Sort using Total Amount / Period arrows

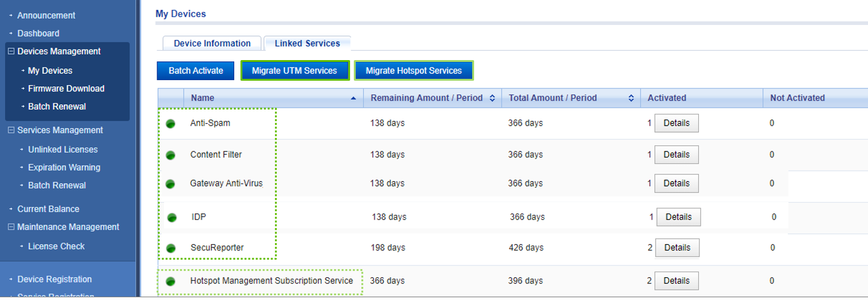click(631, 98)
